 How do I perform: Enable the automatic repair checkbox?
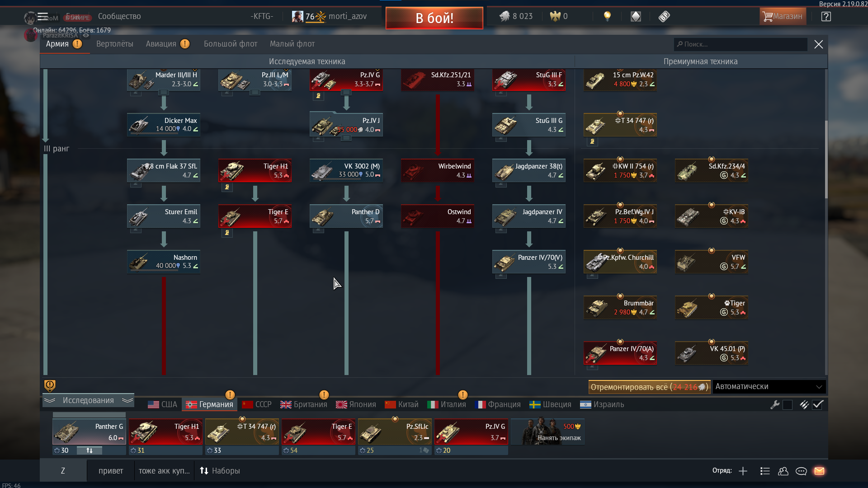tap(788, 405)
